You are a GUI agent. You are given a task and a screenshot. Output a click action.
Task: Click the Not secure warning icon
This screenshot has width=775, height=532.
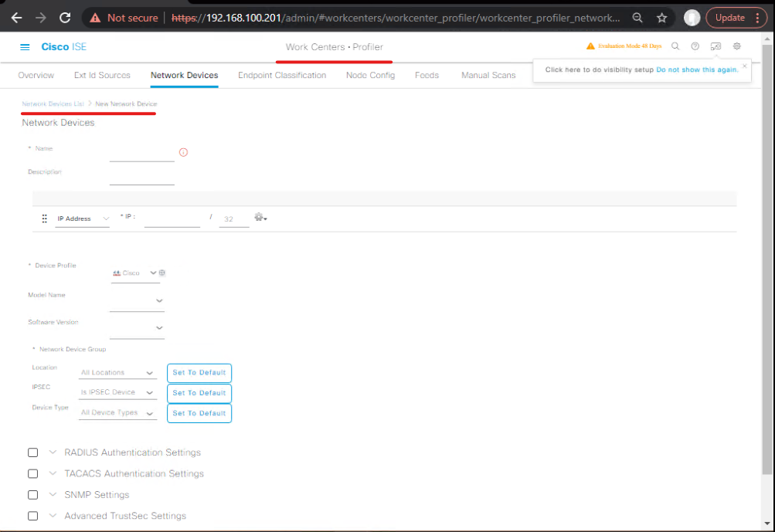pyautogui.click(x=95, y=19)
